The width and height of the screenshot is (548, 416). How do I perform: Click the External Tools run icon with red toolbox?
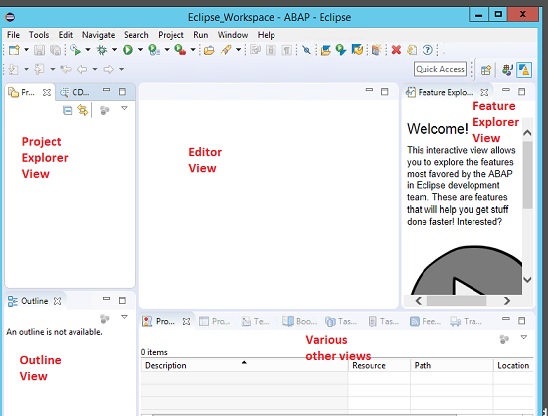pyautogui.click(x=180, y=50)
